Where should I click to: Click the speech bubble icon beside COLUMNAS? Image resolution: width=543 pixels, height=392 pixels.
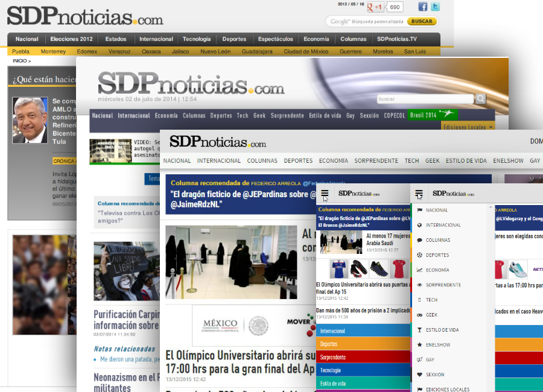coord(420,240)
